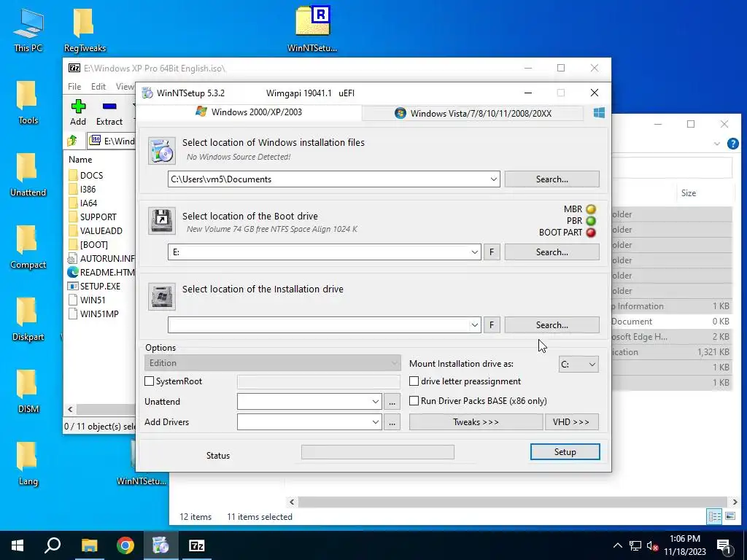Expand the Unattend file dropdown
This screenshot has height=560, width=747.
[376, 402]
